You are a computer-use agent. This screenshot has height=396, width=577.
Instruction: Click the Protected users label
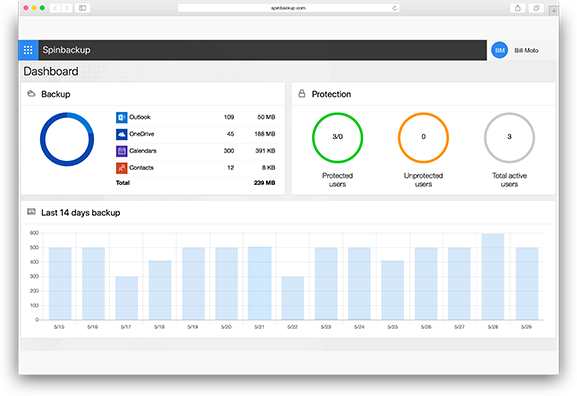337,180
